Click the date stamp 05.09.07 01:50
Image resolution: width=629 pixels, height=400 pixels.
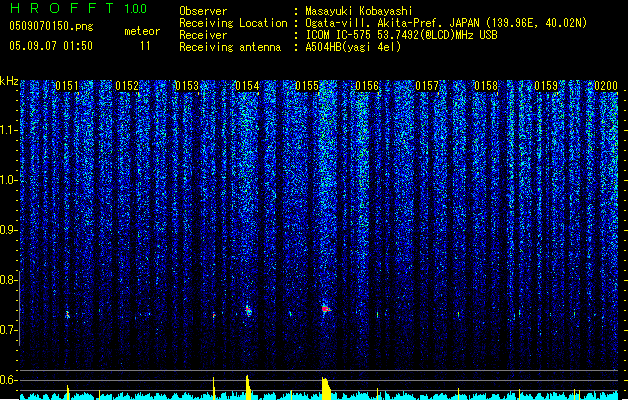tap(51, 46)
